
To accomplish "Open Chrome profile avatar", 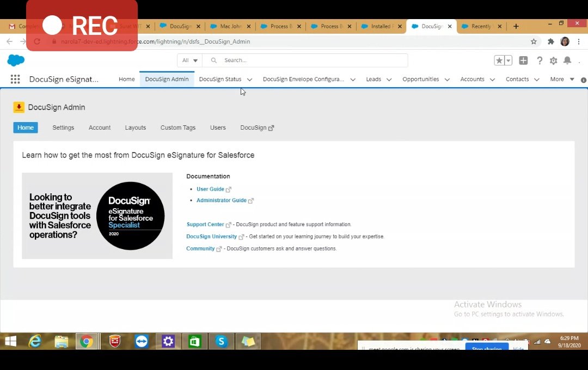I will 565,41.
